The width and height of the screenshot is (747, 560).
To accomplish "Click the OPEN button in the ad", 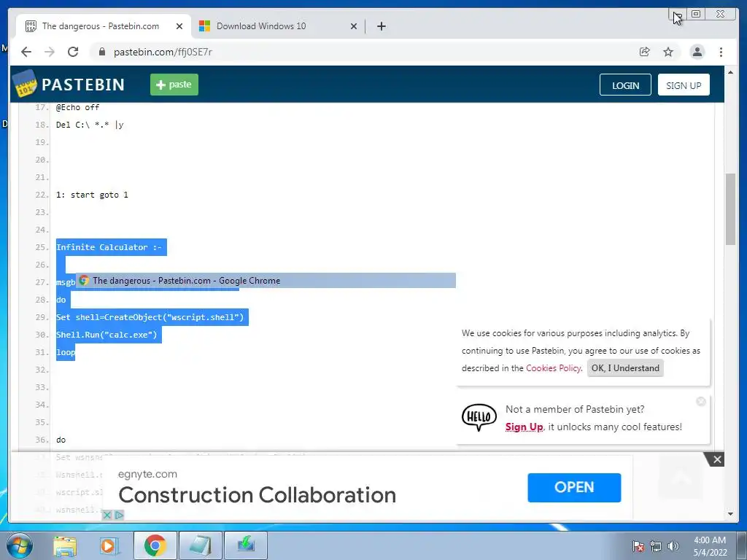I will click(x=574, y=488).
